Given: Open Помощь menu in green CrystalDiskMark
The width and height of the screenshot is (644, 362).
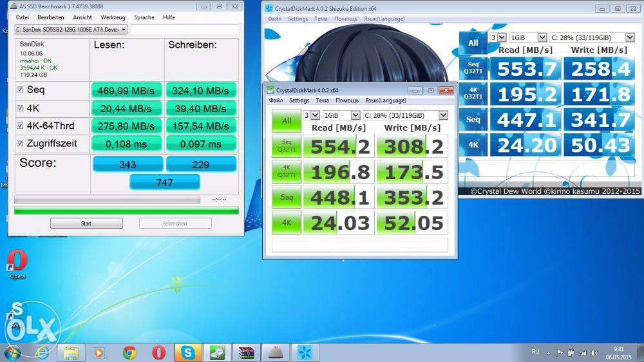Looking at the screenshot, I should [346, 100].
